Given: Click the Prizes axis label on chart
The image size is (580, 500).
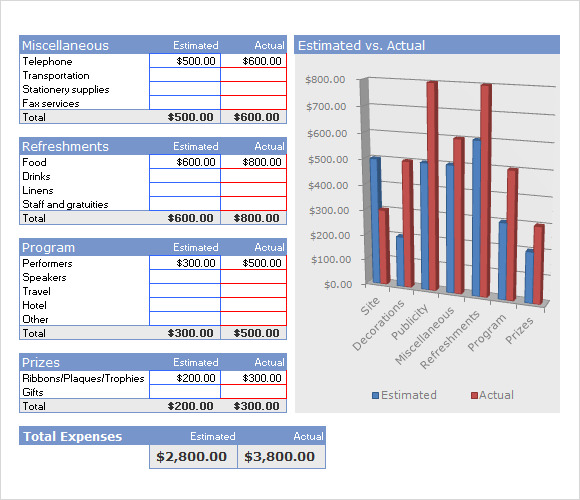Looking at the screenshot, I should tap(520, 330).
